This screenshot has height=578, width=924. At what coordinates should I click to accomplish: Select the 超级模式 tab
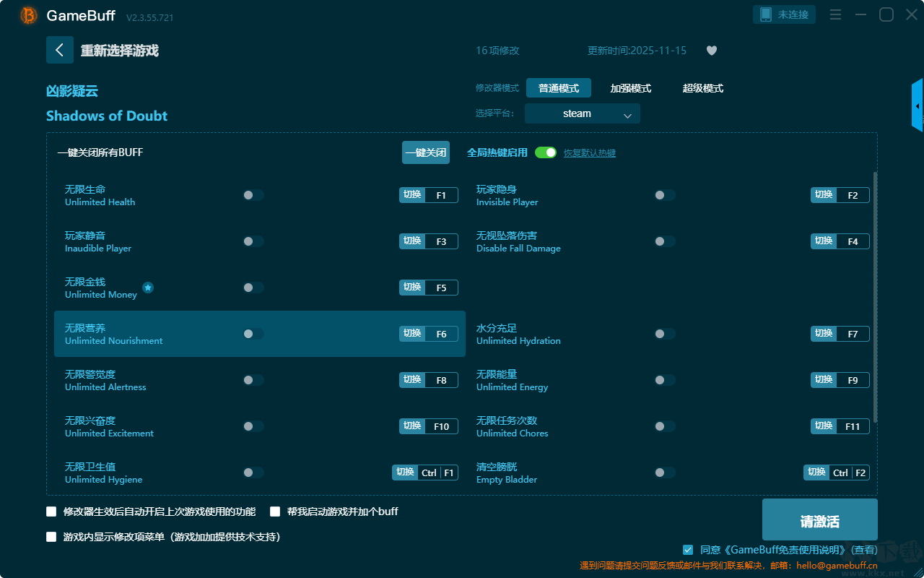pyautogui.click(x=703, y=88)
